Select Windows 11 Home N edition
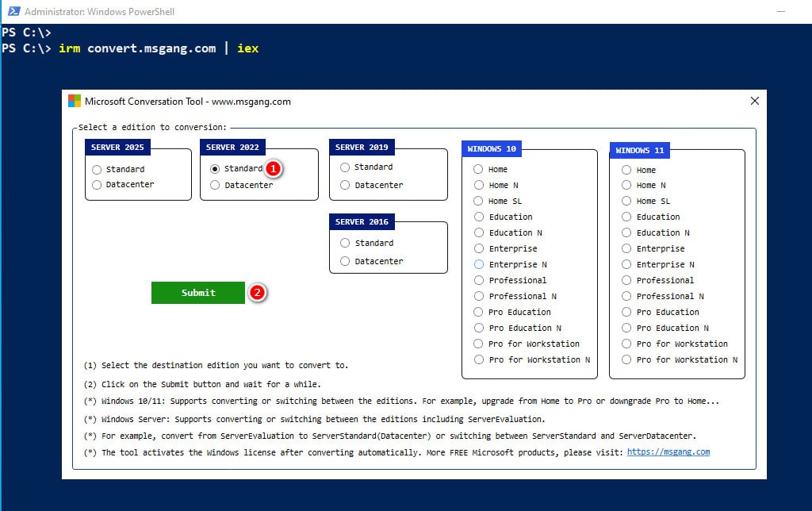 coord(626,185)
